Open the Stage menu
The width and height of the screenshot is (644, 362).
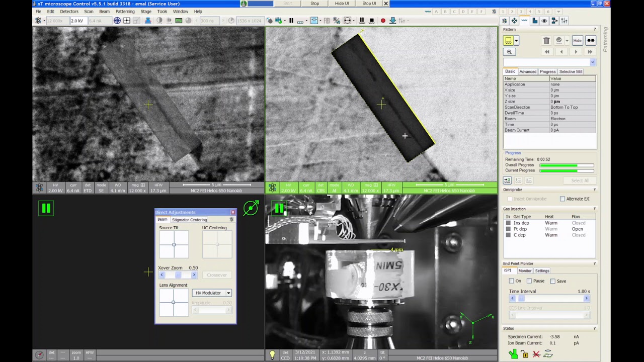point(146,12)
